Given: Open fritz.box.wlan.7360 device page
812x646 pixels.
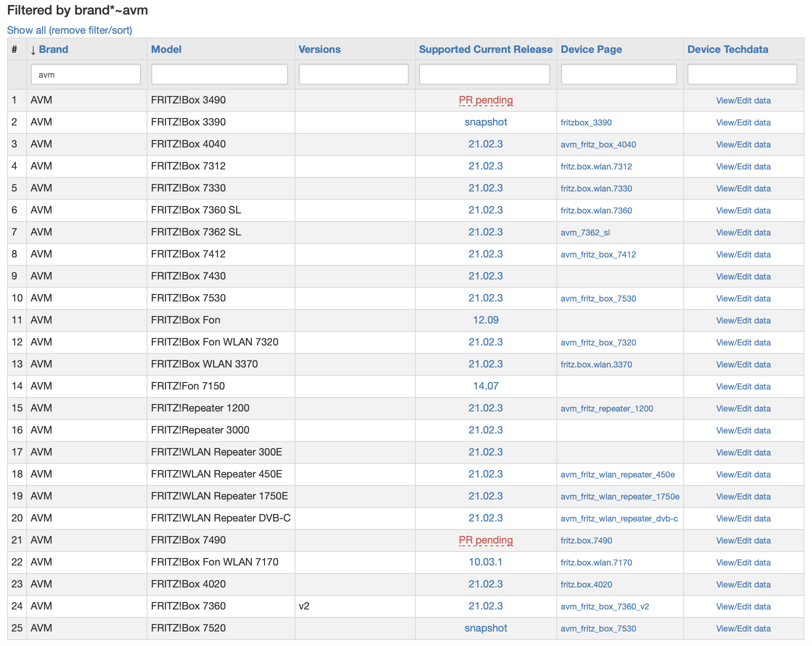Looking at the screenshot, I should 596,211.
